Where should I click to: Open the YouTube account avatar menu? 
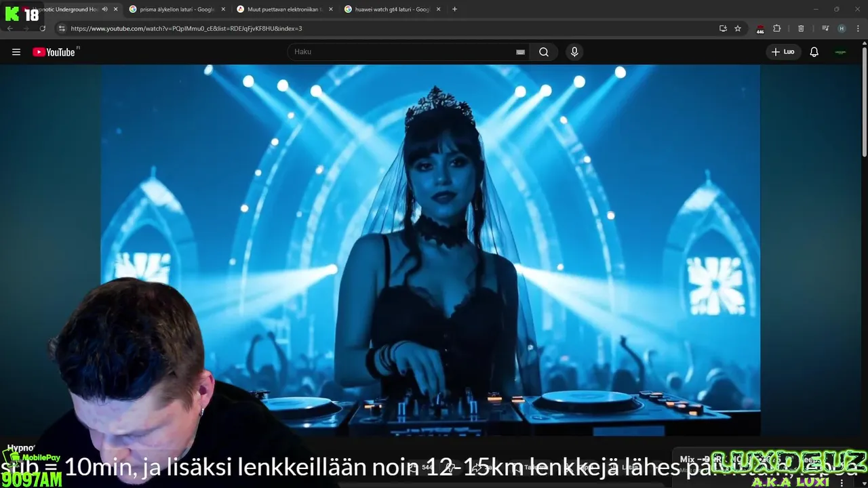coord(841,52)
